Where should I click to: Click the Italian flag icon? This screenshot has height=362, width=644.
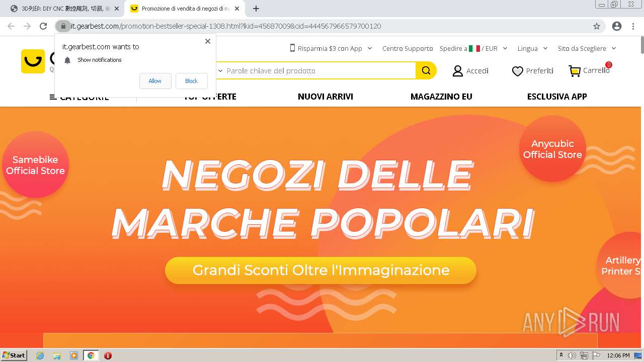(x=474, y=48)
